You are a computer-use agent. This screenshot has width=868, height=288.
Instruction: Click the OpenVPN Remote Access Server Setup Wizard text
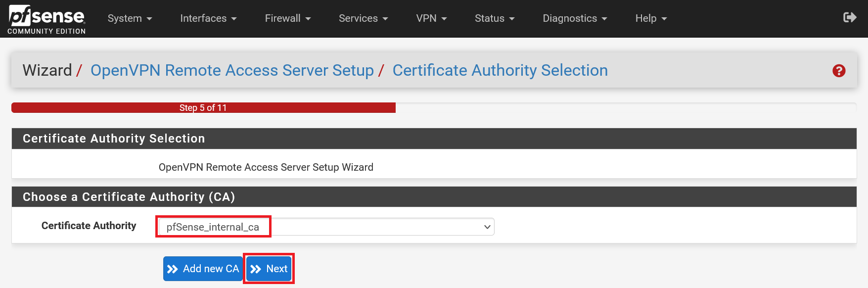click(266, 167)
